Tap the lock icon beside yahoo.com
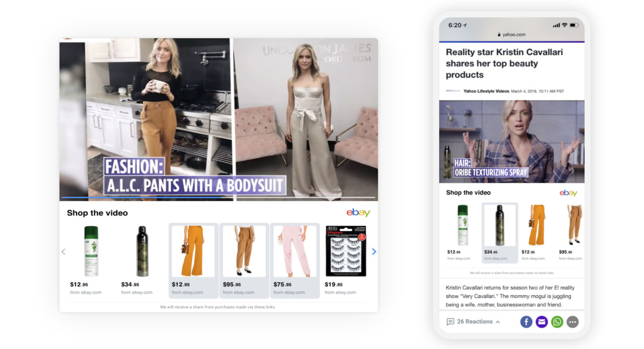 coord(499,34)
